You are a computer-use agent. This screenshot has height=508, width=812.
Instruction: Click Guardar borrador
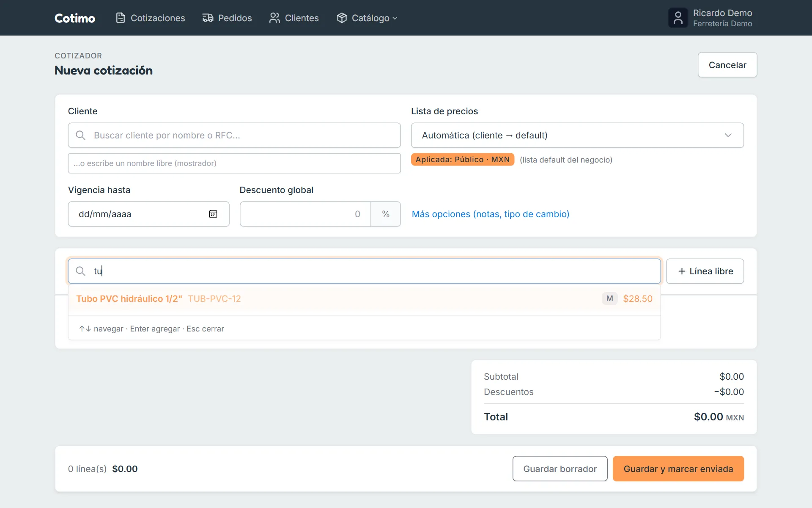pyautogui.click(x=560, y=469)
